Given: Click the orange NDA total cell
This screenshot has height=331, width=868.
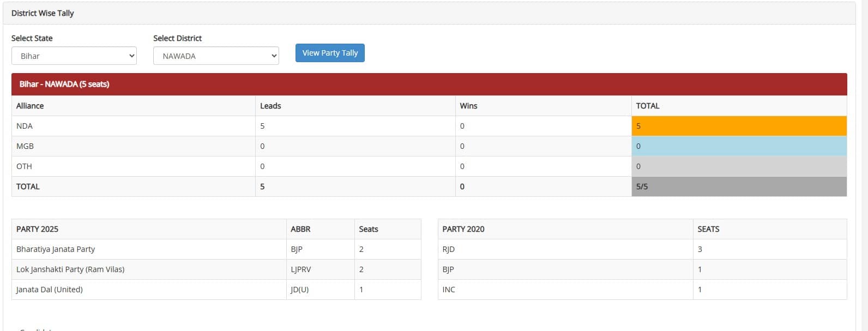Looking at the screenshot, I should [x=739, y=126].
